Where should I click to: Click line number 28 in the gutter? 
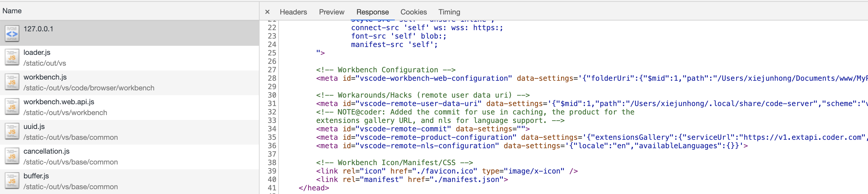(x=272, y=78)
